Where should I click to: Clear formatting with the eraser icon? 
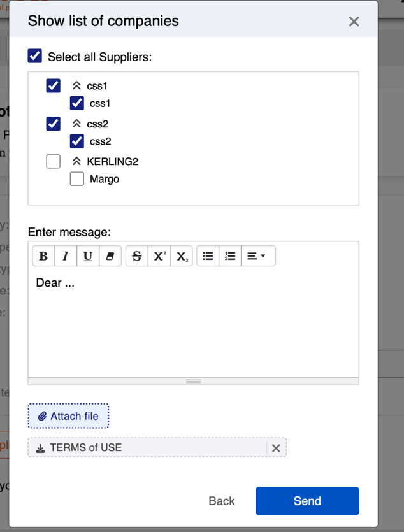click(x=110, y=256)
